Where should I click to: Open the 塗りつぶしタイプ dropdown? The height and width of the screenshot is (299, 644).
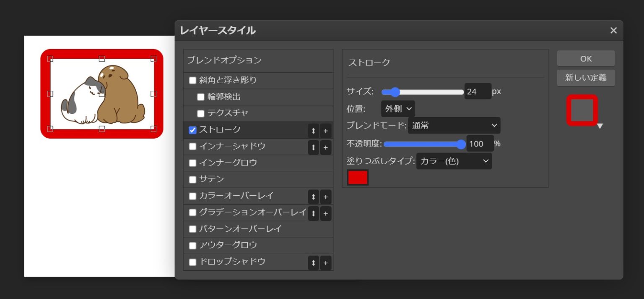click(454, 161)
